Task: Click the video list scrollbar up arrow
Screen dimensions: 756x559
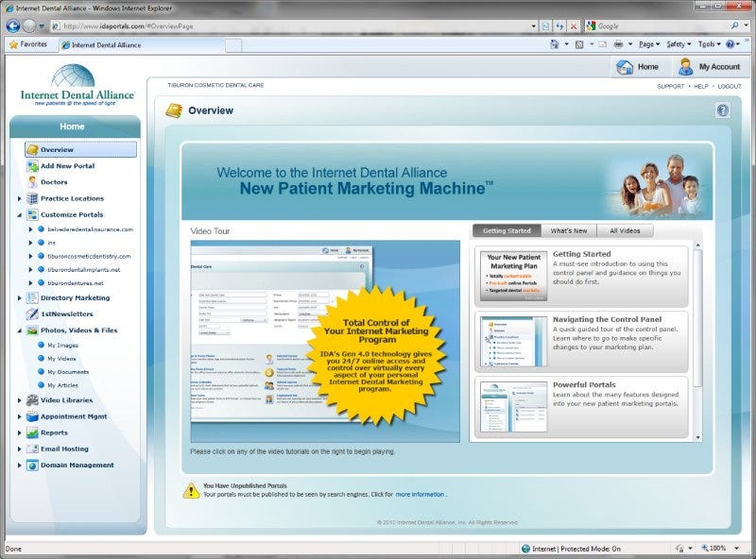Action: 697,246
